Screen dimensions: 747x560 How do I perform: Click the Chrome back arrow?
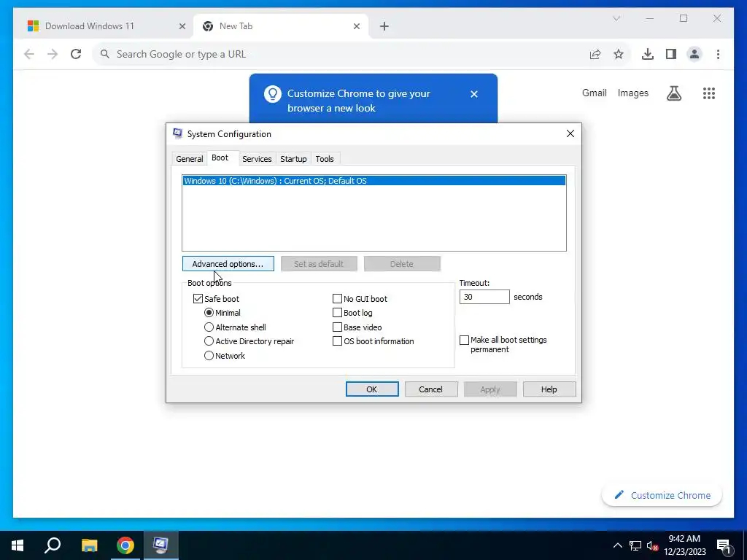tap(29, 54)
